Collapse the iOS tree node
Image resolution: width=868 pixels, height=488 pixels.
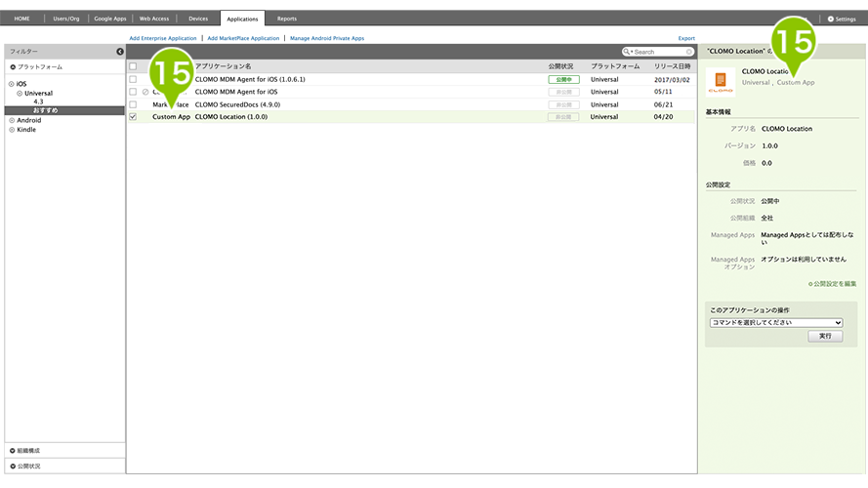[11, 84]
